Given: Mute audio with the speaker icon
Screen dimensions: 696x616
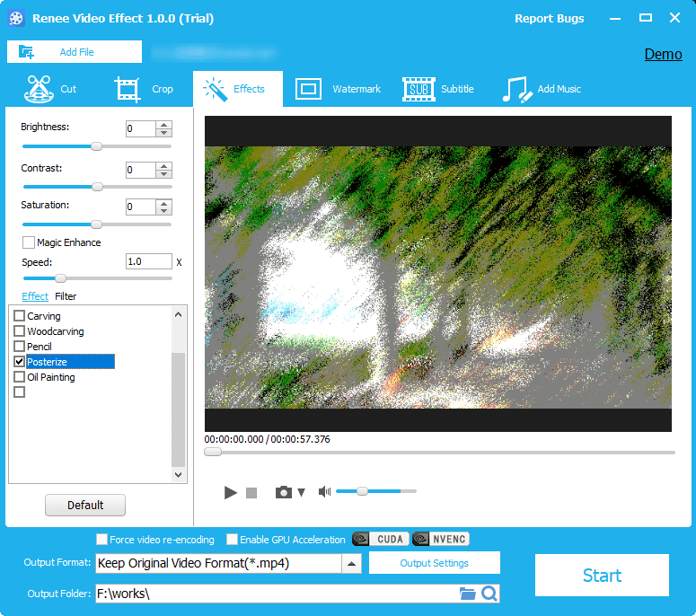Looking at the screenshot, I should [x=324, y=492].
